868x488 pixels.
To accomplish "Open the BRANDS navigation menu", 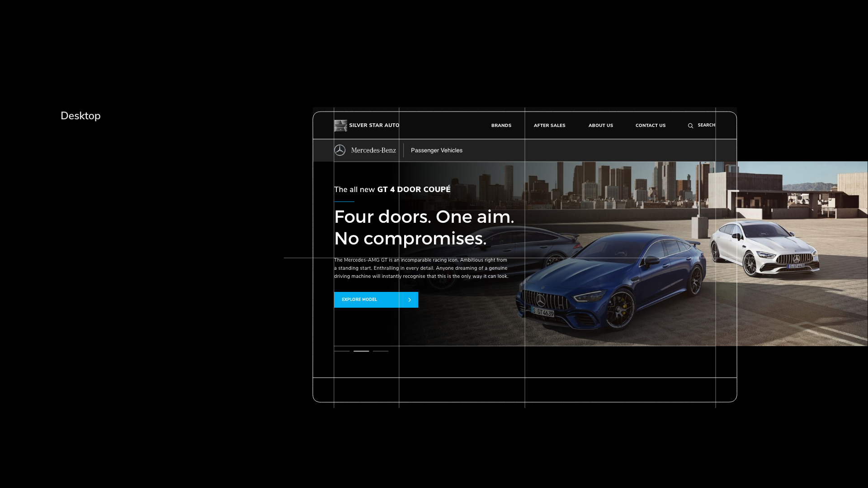I will pyautogui.click(x=501, y=125).
